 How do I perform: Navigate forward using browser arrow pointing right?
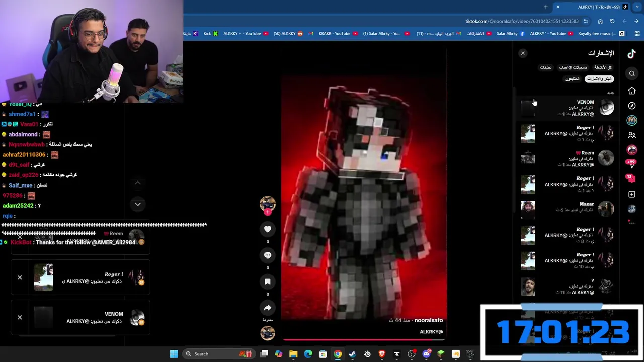(x=636, y=21)
